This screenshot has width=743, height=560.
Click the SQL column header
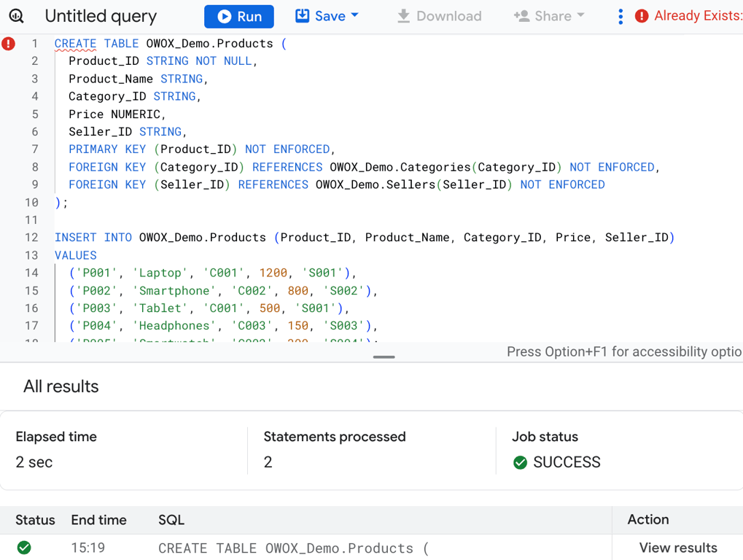click(x=171, y=520)
